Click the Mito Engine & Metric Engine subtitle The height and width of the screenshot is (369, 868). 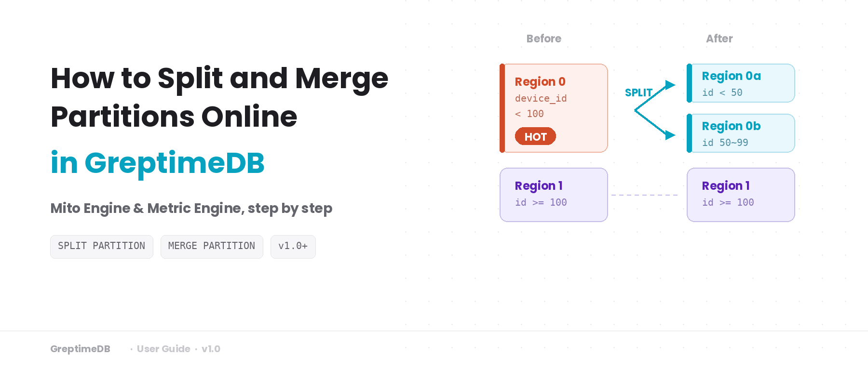(x=191, y=208)
